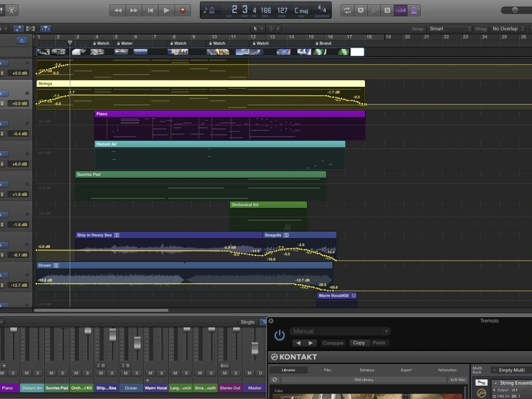This screenshot has width=532, height=399.
Task: Mute the Distant Air channel strip
Action: point(27,373)
